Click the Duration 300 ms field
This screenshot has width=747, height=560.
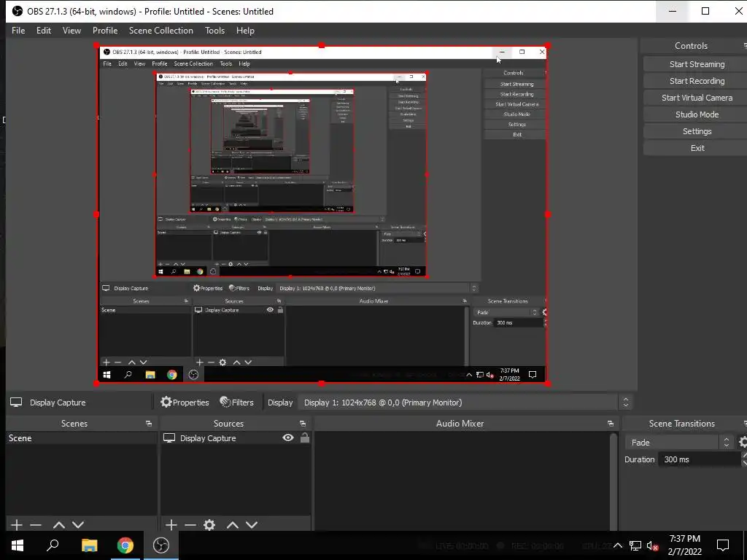pyautogui.click(x=700, y=459)
